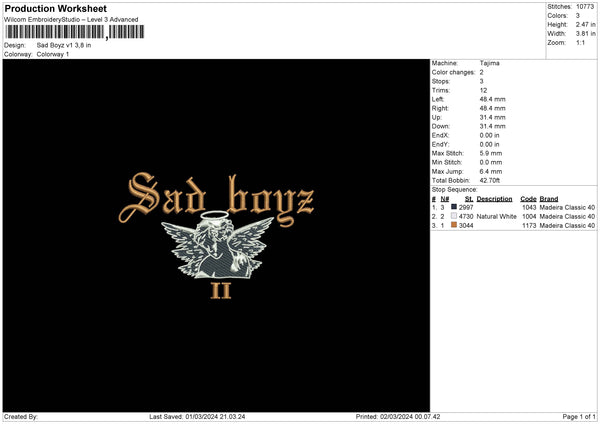Click "Madeira Classic 40" in the 1043 row
Viewport: 600px width, 424px height.
click(x=567, y=207)
